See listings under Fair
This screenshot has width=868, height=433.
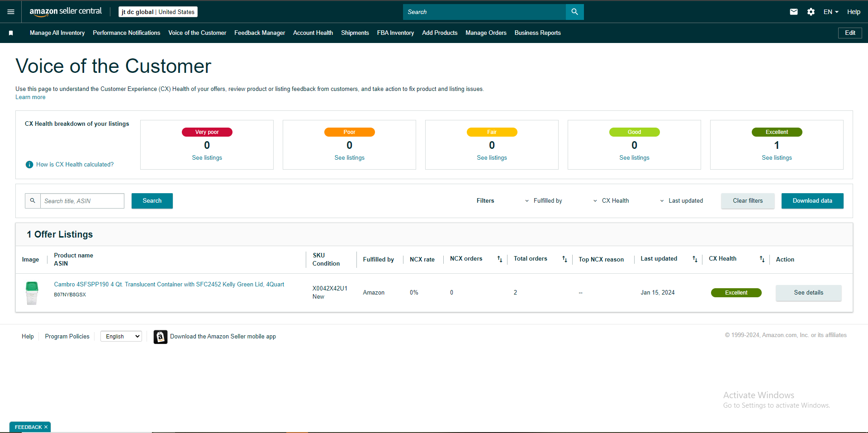(492, 158)
